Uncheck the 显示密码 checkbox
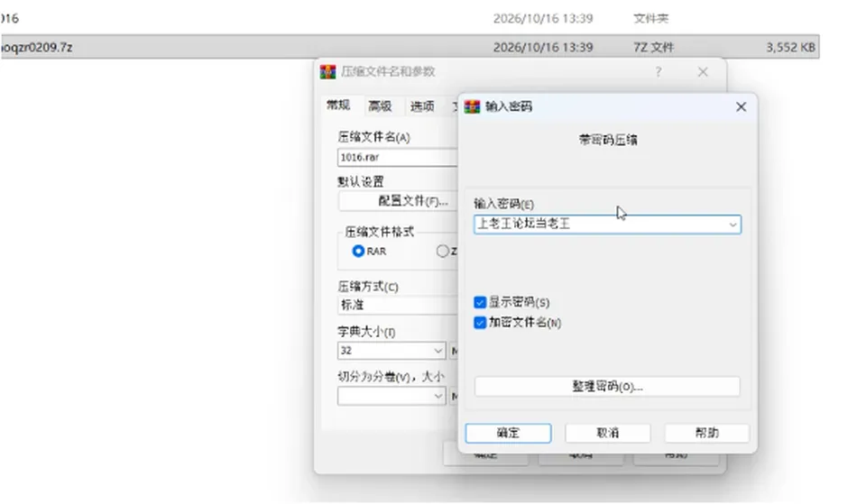 [479, 303]
